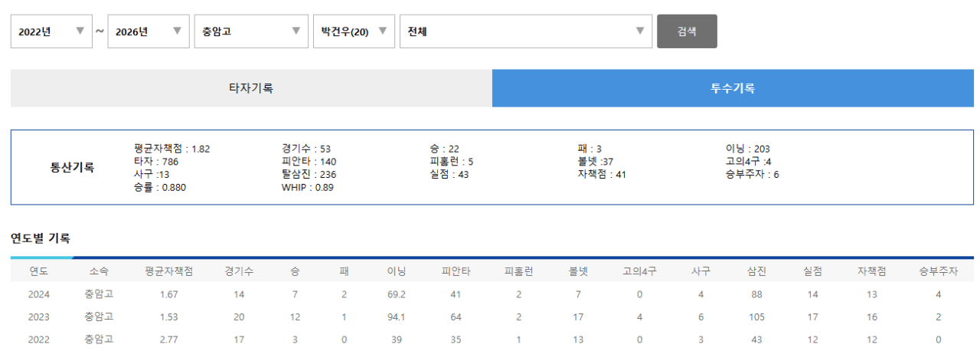The height and width of the screenshot is (361, 980).
Task: Click the 승률 : 0.880 career stat
Action: pos(160,187)
